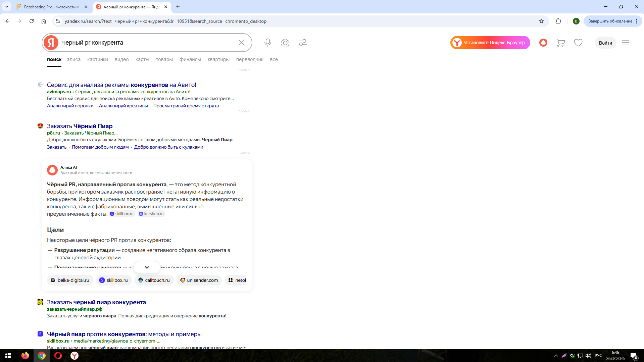Open Opera from the taskbar

(x=58, y=356)
